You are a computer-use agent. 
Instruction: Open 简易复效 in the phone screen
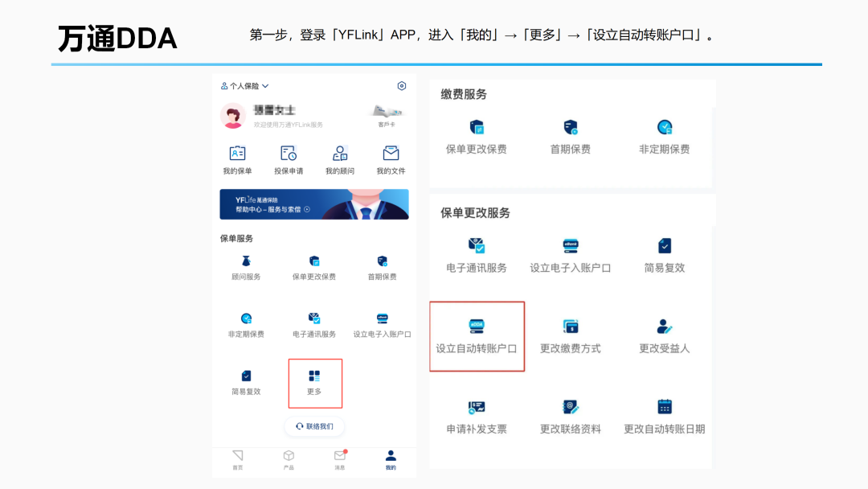tap(247, 383)
